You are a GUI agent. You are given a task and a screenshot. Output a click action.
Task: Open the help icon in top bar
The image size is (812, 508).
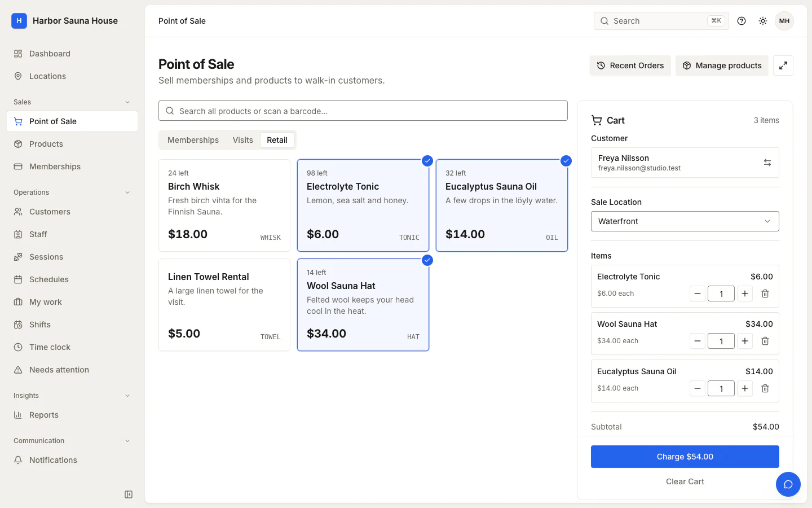click(742, 21)
